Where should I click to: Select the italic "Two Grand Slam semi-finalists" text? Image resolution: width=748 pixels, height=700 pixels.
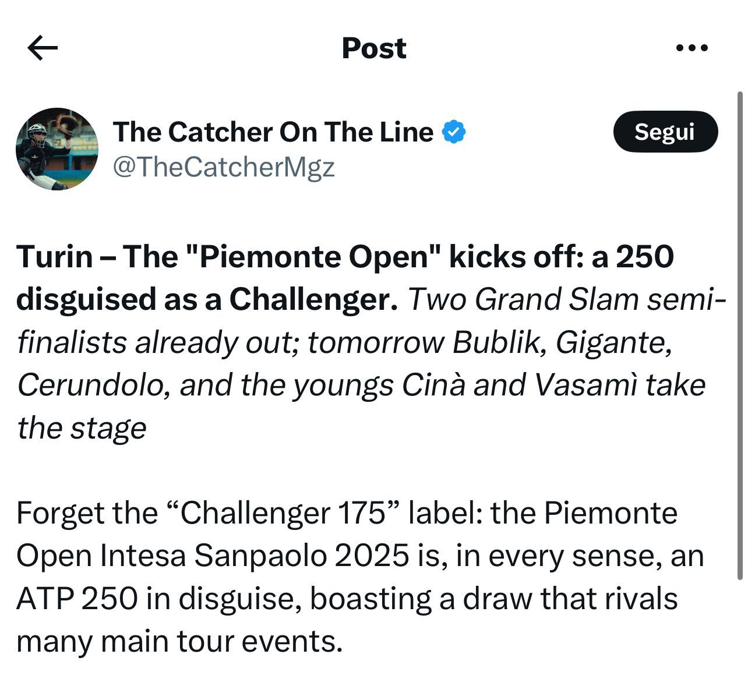[x=565, y=299]
